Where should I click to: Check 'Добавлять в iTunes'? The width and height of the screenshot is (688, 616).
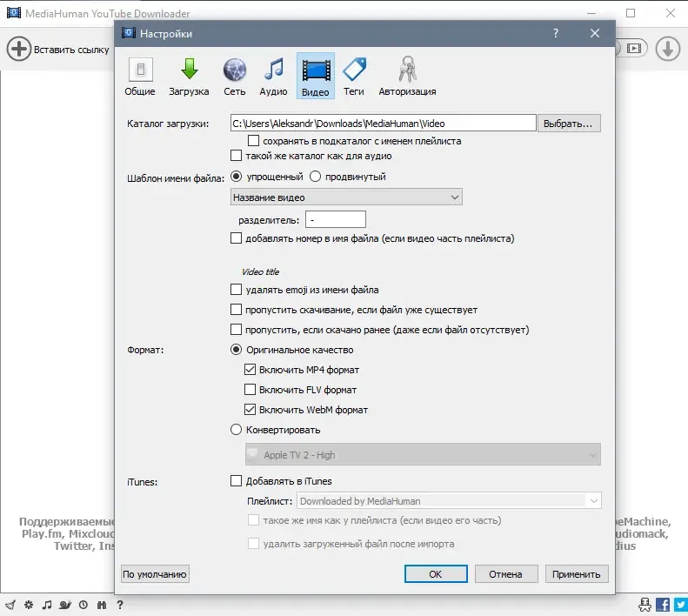(x=236, y=481)
